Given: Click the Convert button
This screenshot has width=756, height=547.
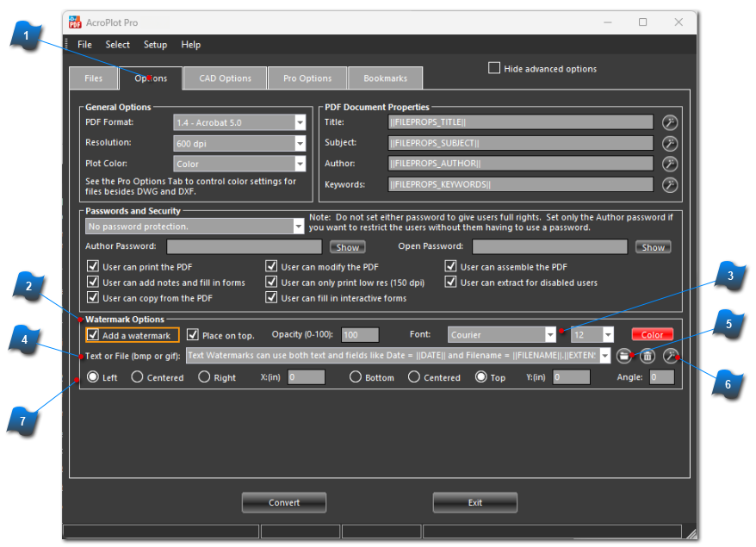Looking at the screenshot, I should pos(284,502).
